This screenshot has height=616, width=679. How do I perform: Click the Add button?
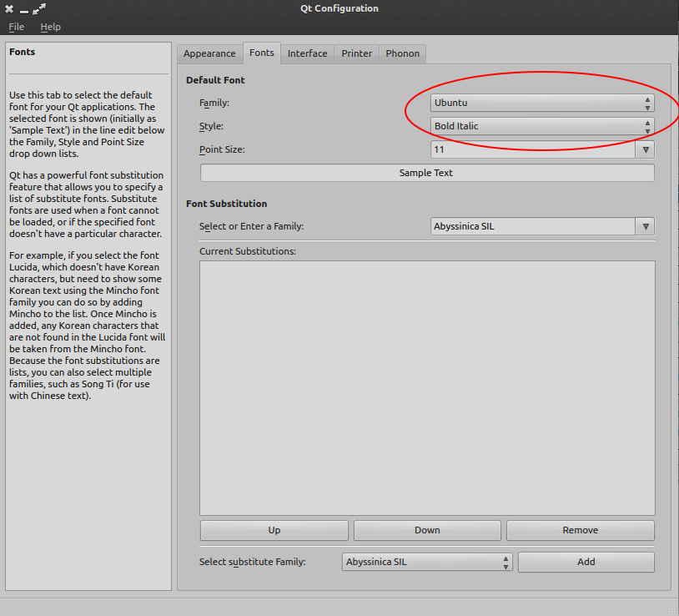(x=586, y=562)
